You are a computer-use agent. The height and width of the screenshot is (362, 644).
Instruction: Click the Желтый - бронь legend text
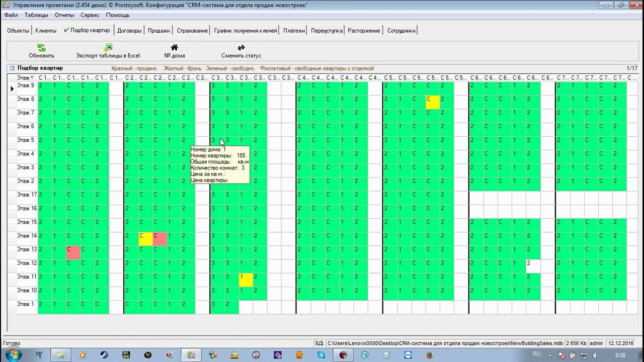click(x=183, y=68)
